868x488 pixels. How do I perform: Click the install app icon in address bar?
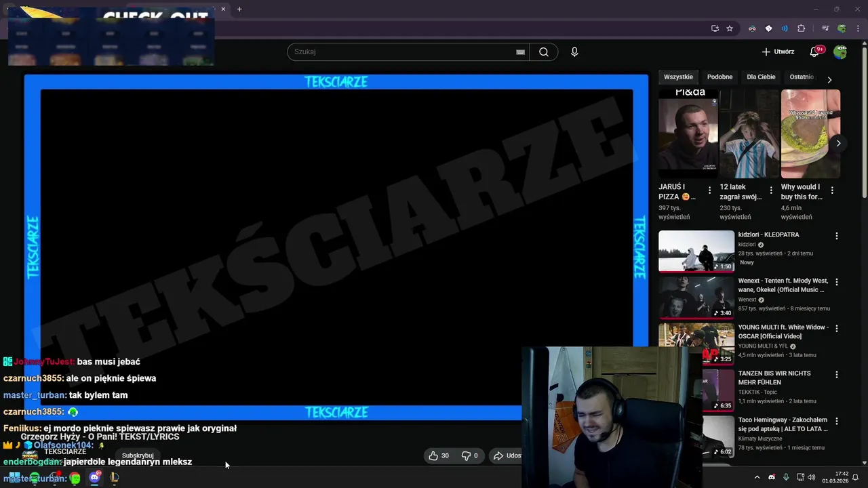coord(715,28)
